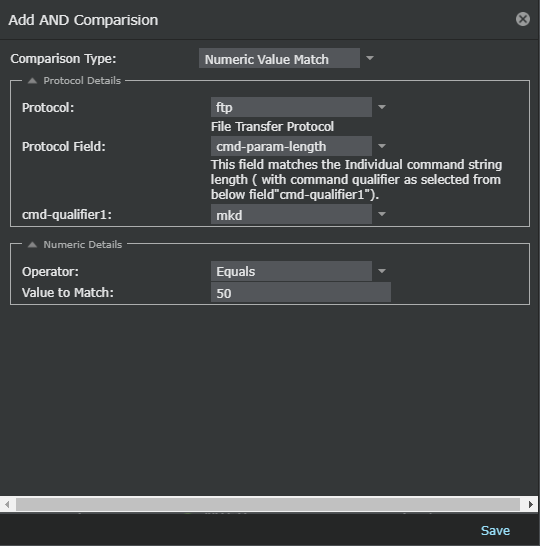This screenshot has width=540, height=546.
Task: Click the Numeric Details legend text
Action: click(x=83, y=245)
